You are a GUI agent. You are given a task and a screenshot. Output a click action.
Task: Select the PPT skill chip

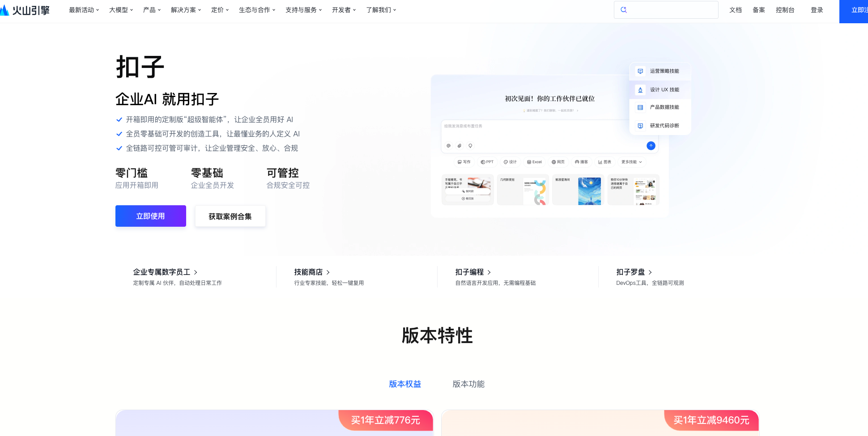click(x=487, y=162)
